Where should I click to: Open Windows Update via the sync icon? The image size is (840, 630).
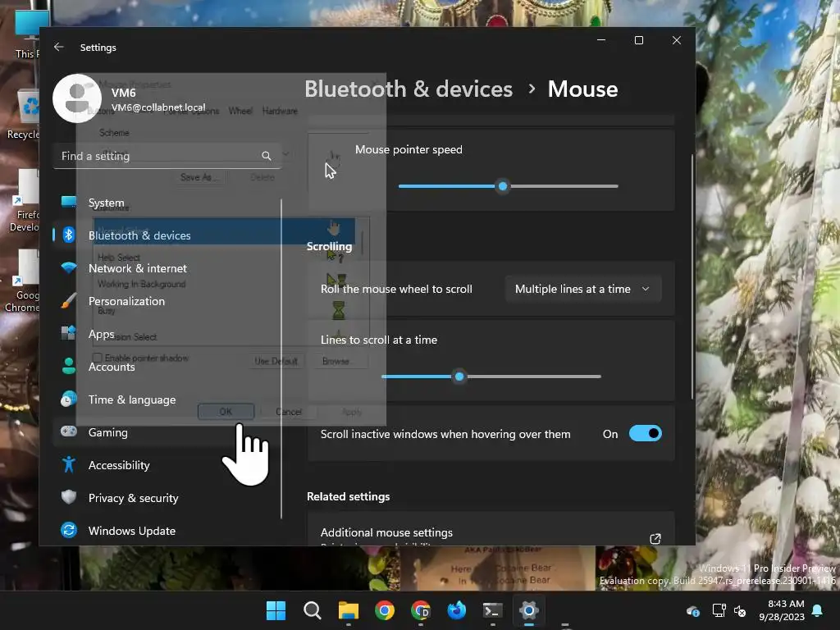pyautogui.click(x=69, y=531)
